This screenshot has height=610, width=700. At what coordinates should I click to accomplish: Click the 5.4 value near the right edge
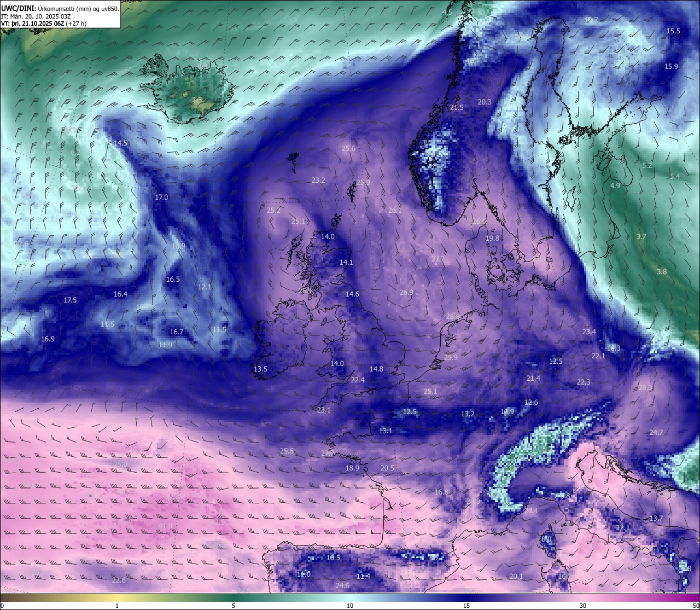pos(675,176)
